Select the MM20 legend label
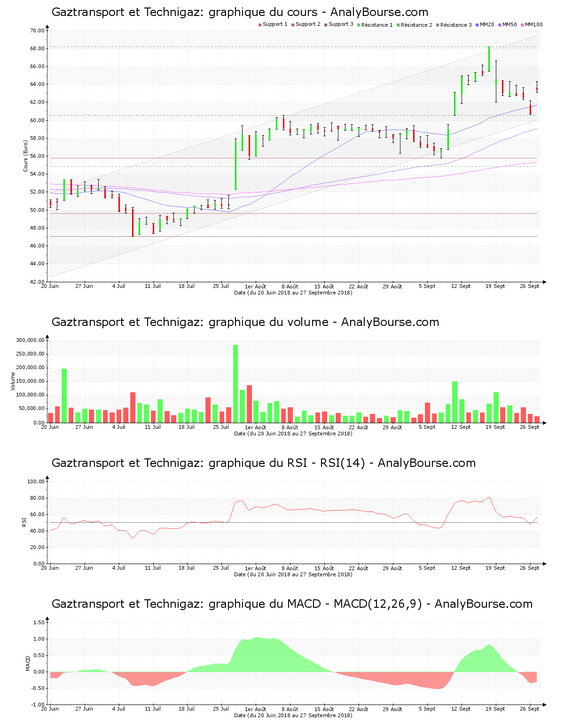564x728 pixels. (487, 24)
